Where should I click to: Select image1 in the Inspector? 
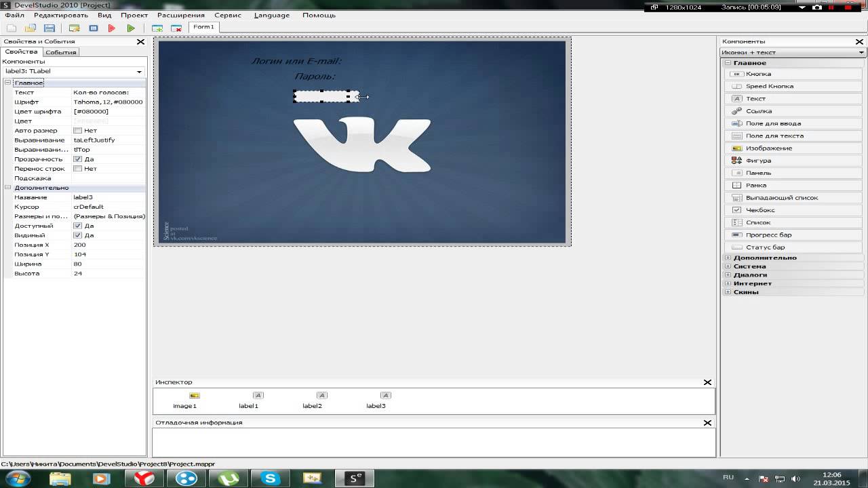click(x=184, y=400)
